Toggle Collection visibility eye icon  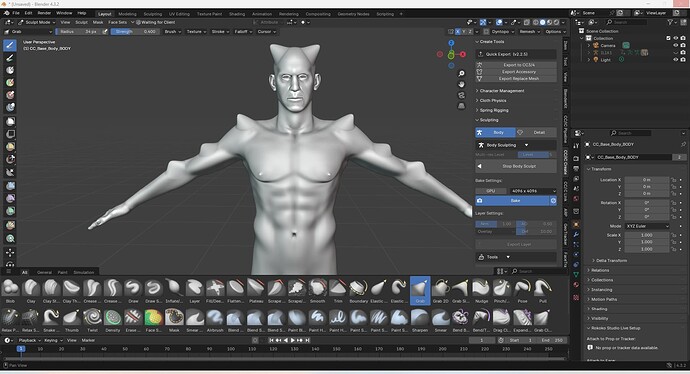click(x=675, y=38)
